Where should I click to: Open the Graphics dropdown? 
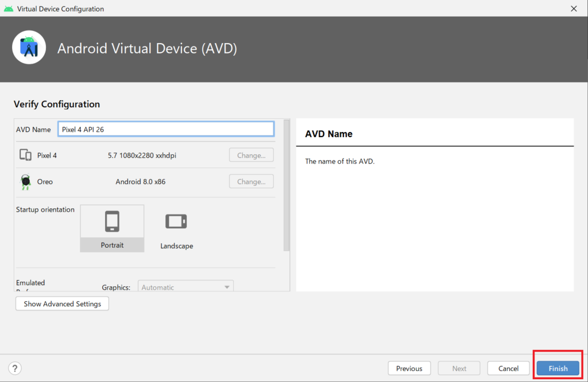point(185,287)
